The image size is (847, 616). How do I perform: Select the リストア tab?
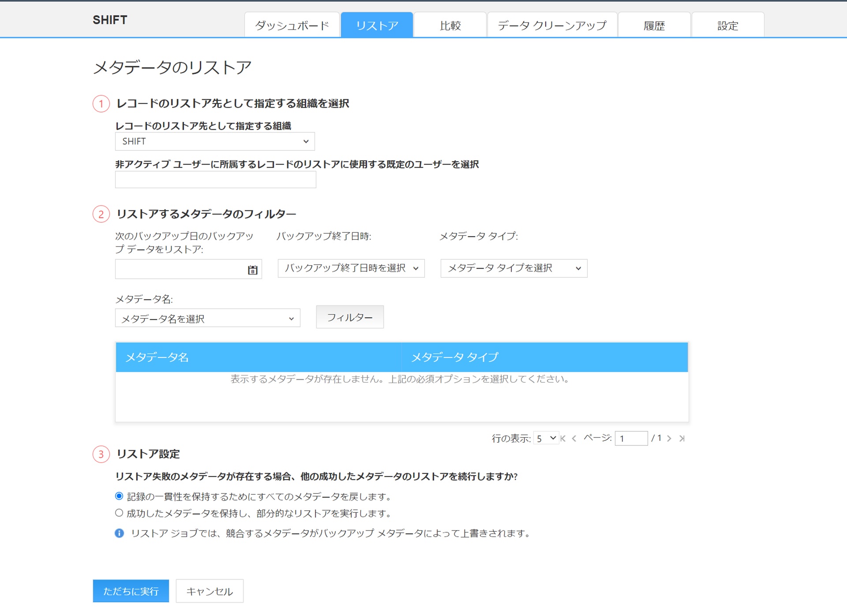click(x=377, y=25)
